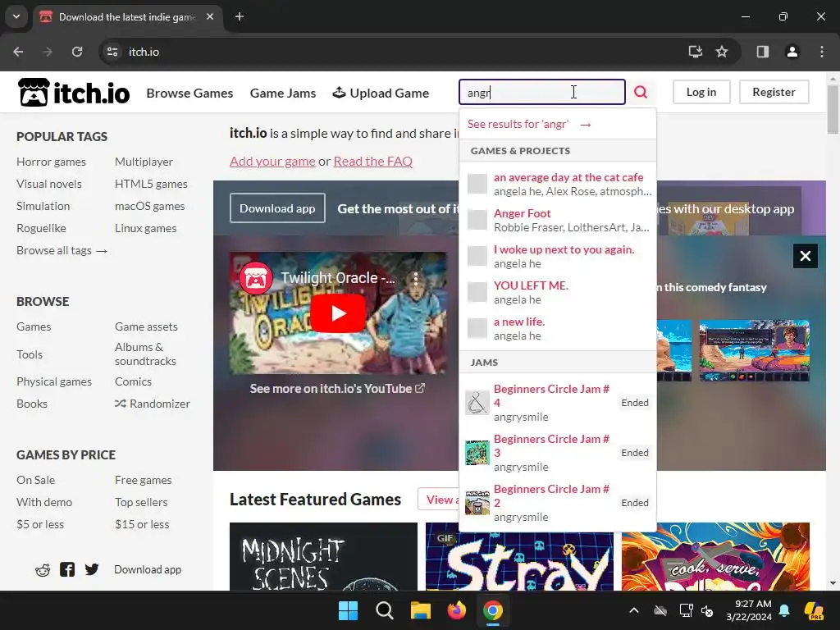Open Free games by price
The width and height of the screenshot is (840, 630).
tap(143, 480)
